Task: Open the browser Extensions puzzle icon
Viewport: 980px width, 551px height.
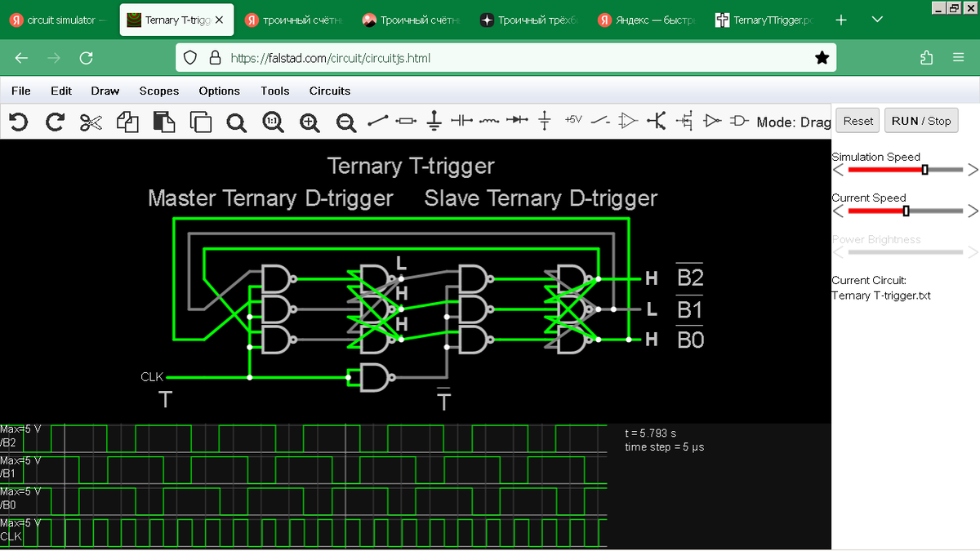Action: 926,58
